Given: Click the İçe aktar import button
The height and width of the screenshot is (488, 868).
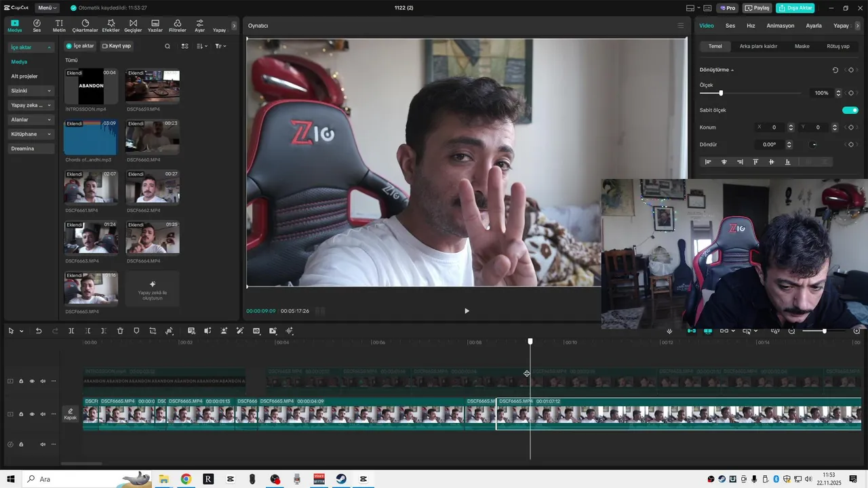Looking at the screenshot, I should 80,46.
